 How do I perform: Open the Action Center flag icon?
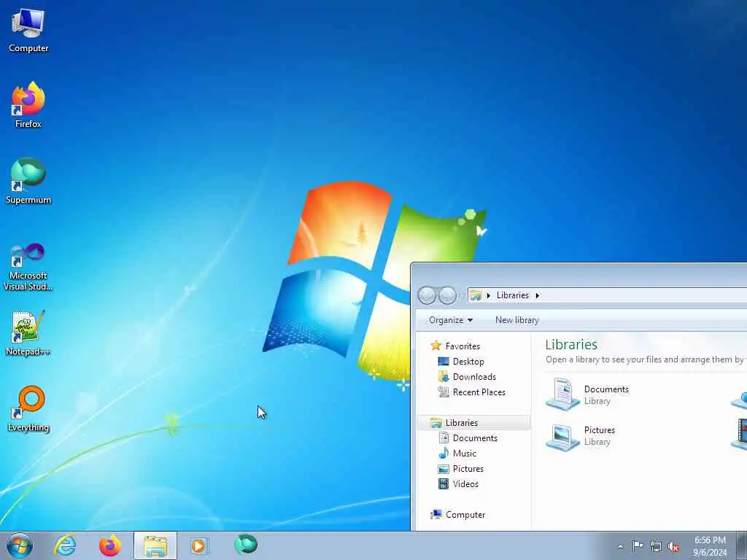point(638,546)
